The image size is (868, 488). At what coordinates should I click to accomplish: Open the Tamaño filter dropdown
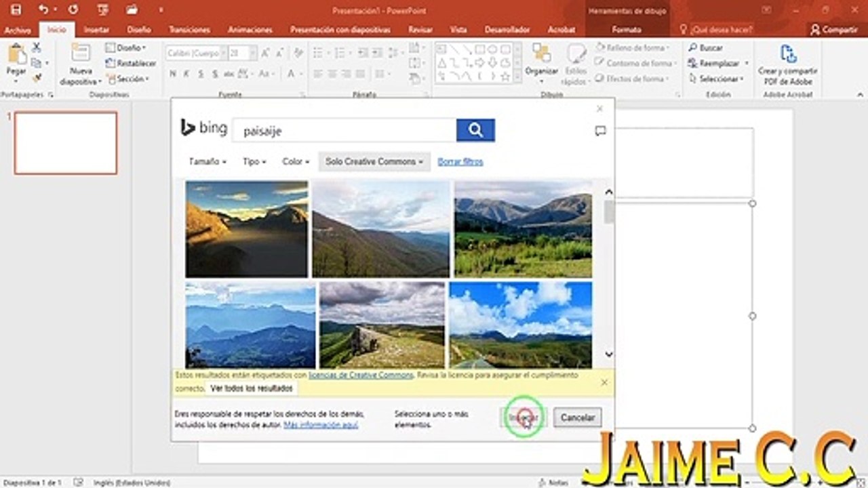pyautogui.click(x=208, y=161)
